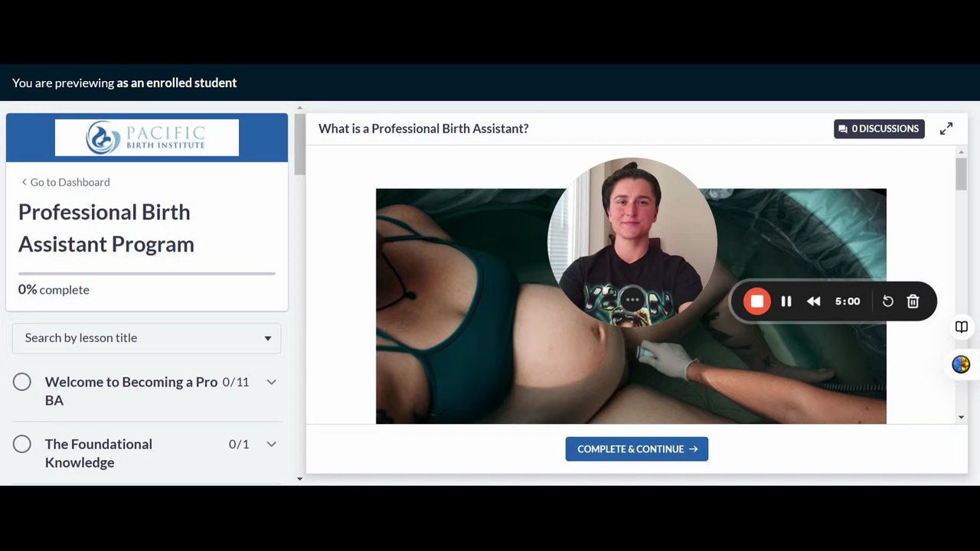Pause the recording
Screen dimensions: 980x551
786,302
